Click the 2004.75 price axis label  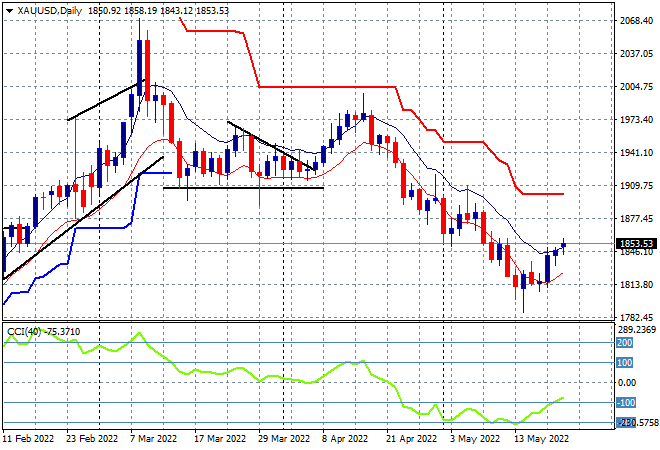tap(636, 86)
